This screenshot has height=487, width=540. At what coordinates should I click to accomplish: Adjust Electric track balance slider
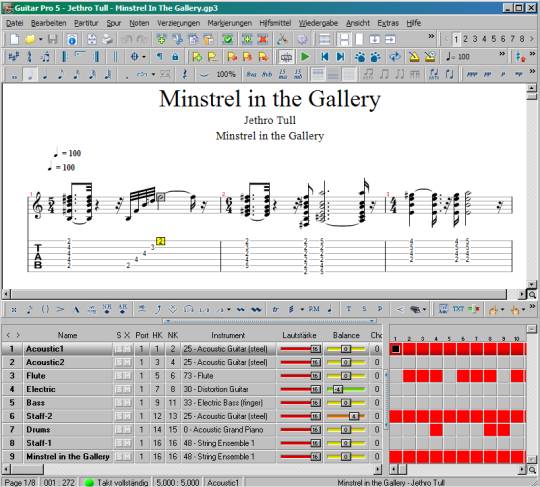tap(345, 389)
